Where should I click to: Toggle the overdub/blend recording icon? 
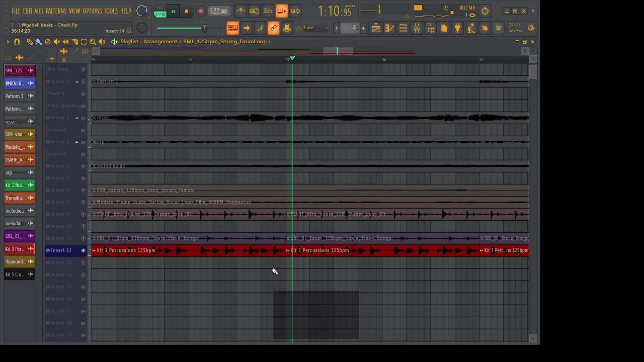tap(281, 11)
